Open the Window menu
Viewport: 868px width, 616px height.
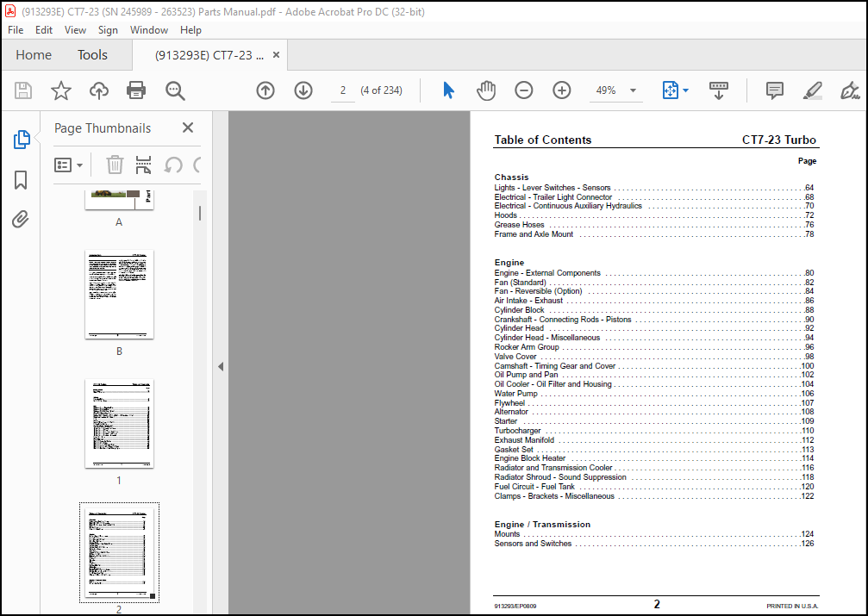point(149,30)
